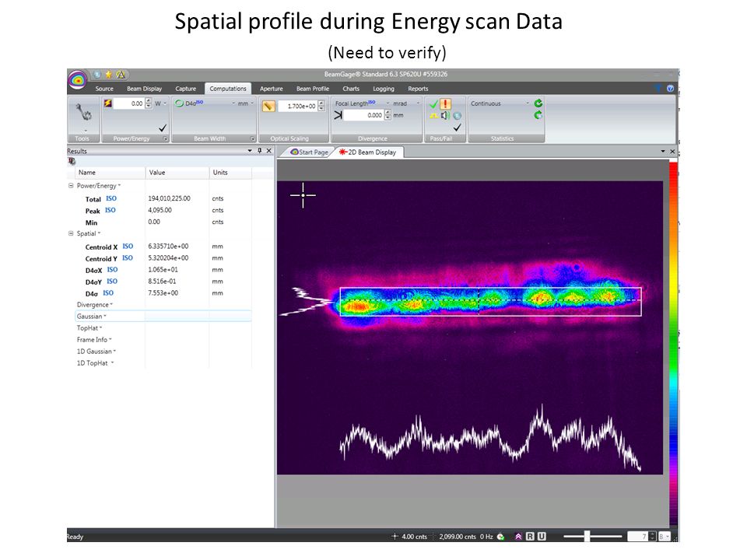Click the U button in status bar
This screenshot has width=747, height=560.
pos(542,537)
